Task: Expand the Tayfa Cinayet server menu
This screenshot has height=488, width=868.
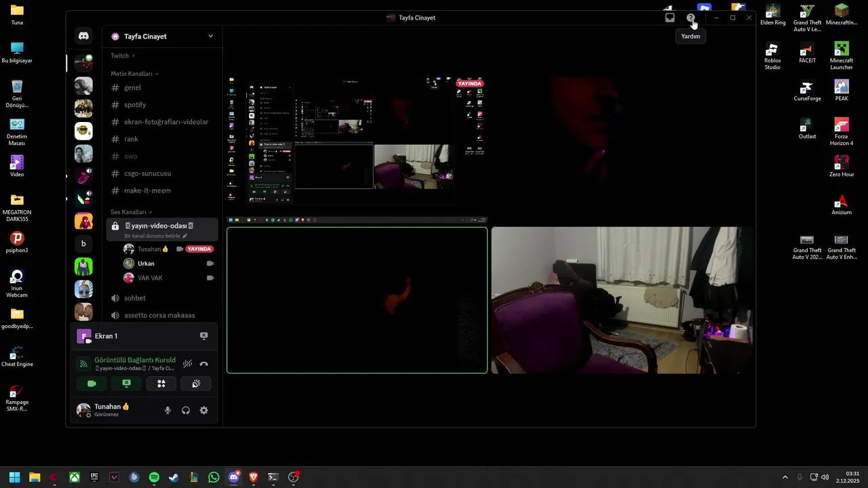Action: click(210, 37)
